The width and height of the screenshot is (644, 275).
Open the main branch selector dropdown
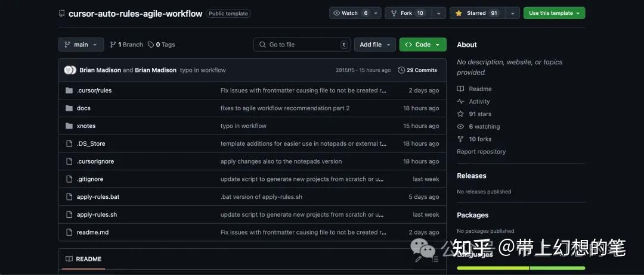pos(81,45)
